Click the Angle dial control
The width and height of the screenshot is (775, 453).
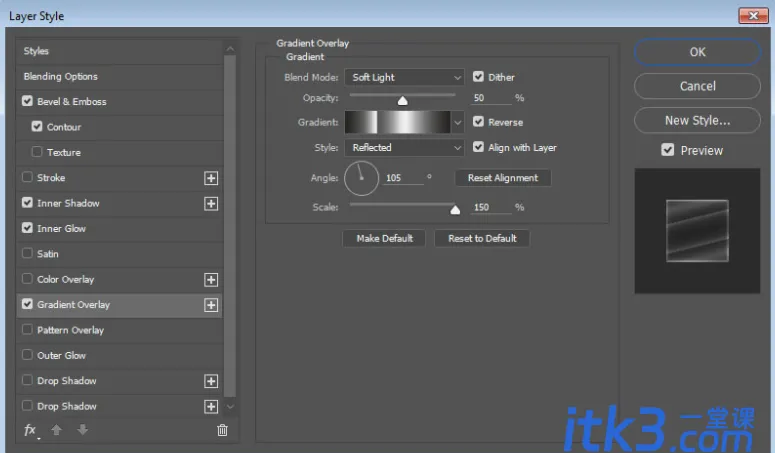(x=361, y=178)
